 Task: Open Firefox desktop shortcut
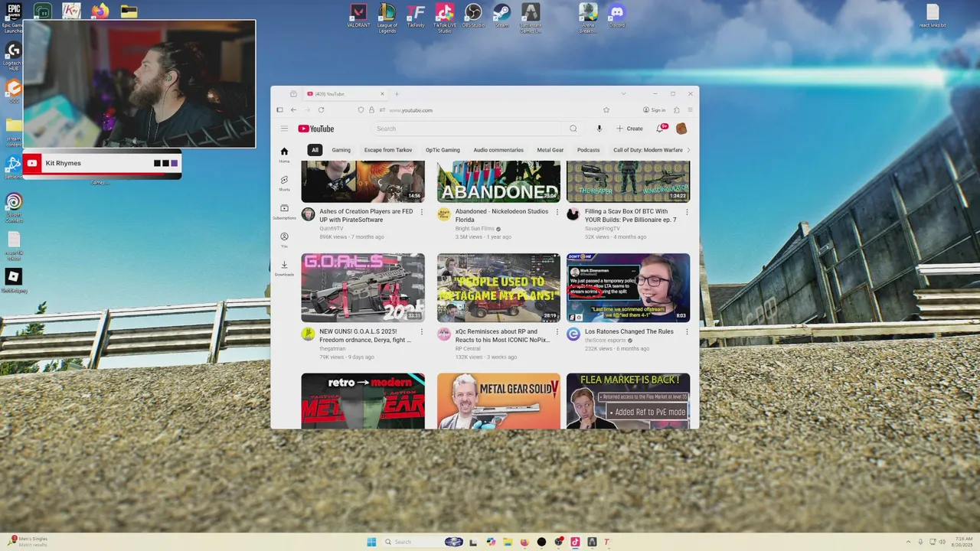[x=100, y=11]
